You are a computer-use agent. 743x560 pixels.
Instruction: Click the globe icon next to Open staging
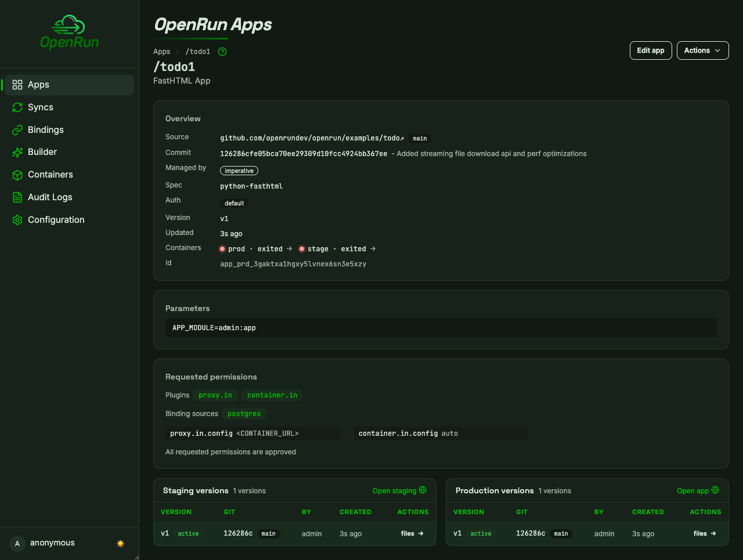coord(423,490)
